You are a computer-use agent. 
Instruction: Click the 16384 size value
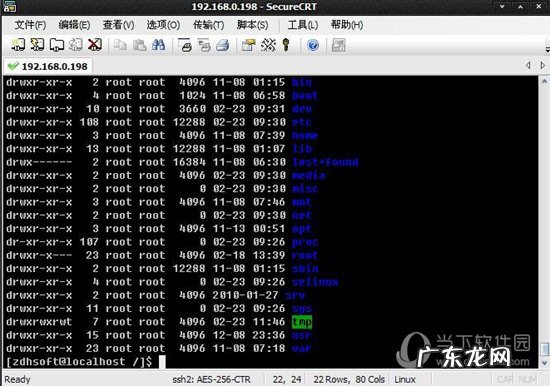point(189,162)
